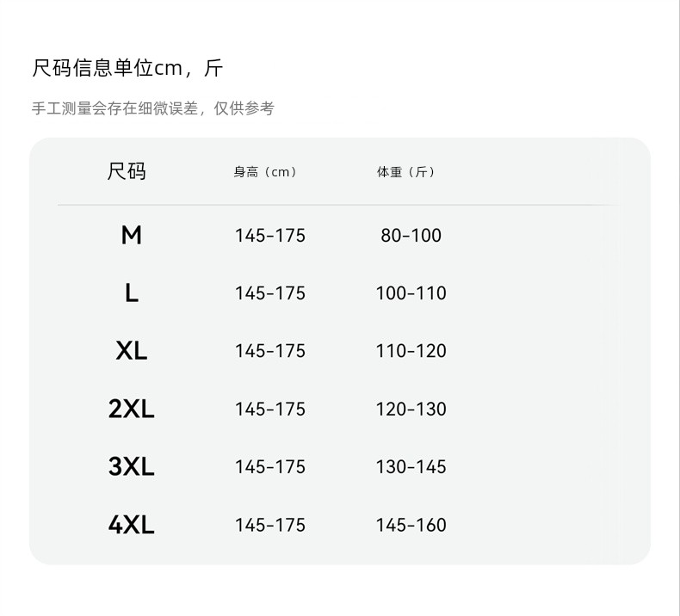Click the 3XL size label
The width and height of the screenshot is (680, 616).
pyautogui.click(x=131, y=467)
